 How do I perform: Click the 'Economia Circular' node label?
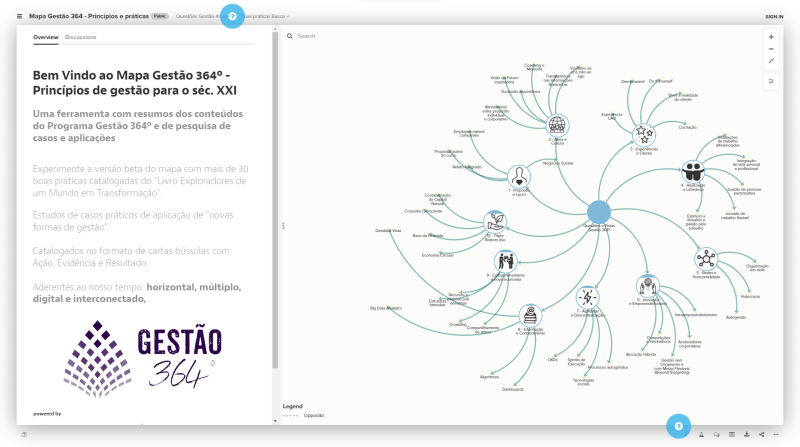[x=437, y=255]
